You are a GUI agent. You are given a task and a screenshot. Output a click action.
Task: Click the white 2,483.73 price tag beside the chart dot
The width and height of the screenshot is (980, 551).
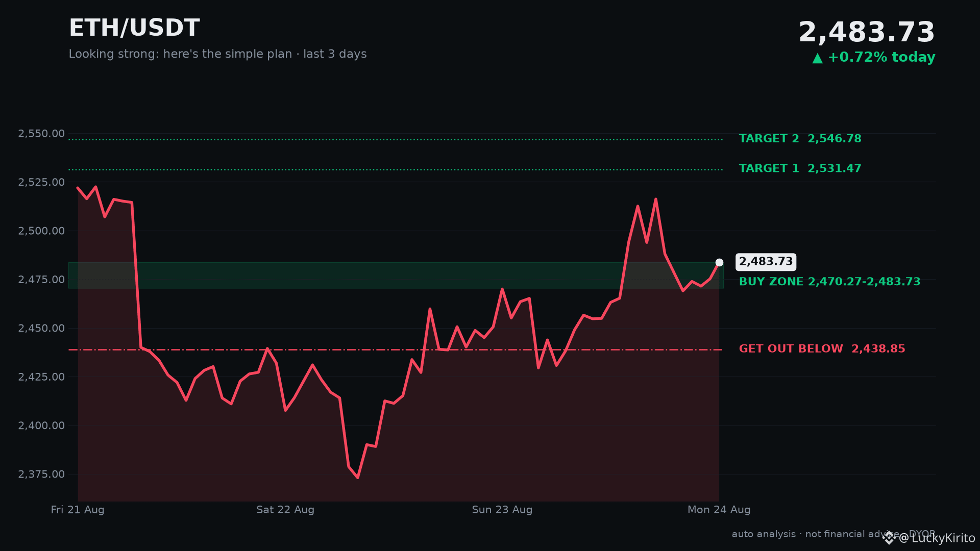point(766,262)
